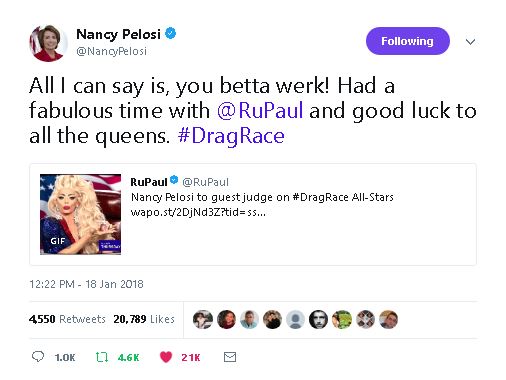
Task: Open the wapo.st link in quoted tweet
Action: [x=198, y=212]
